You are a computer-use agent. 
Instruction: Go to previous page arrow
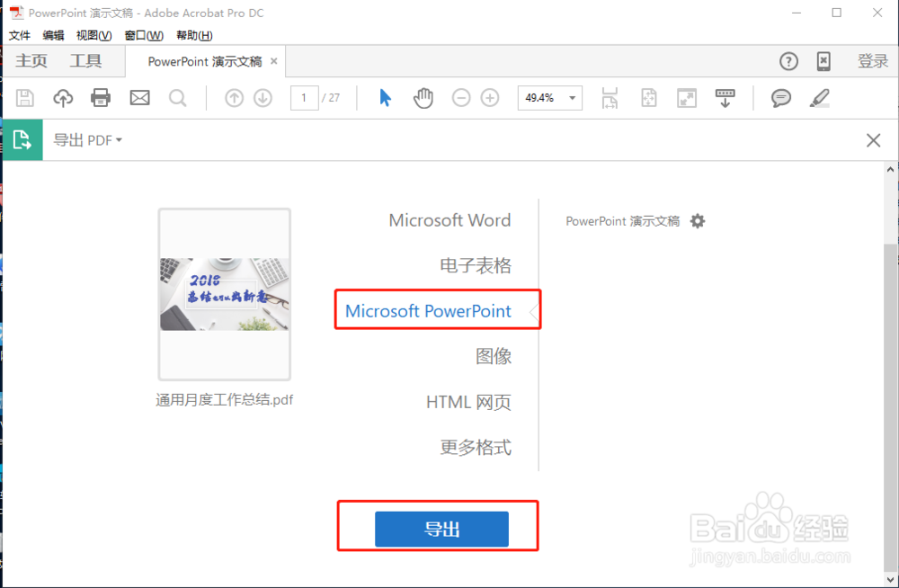[234, 98]
